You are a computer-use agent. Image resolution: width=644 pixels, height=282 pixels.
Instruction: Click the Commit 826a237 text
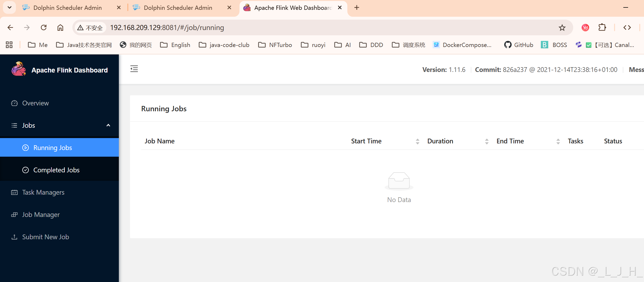[x=546, y=70]
